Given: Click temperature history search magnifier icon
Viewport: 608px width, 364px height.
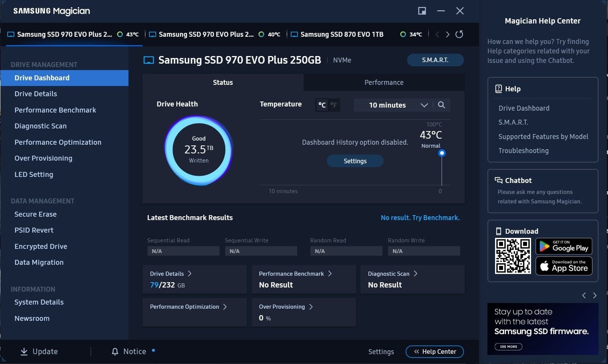Looking at the screenshot, I should (442, 105).
